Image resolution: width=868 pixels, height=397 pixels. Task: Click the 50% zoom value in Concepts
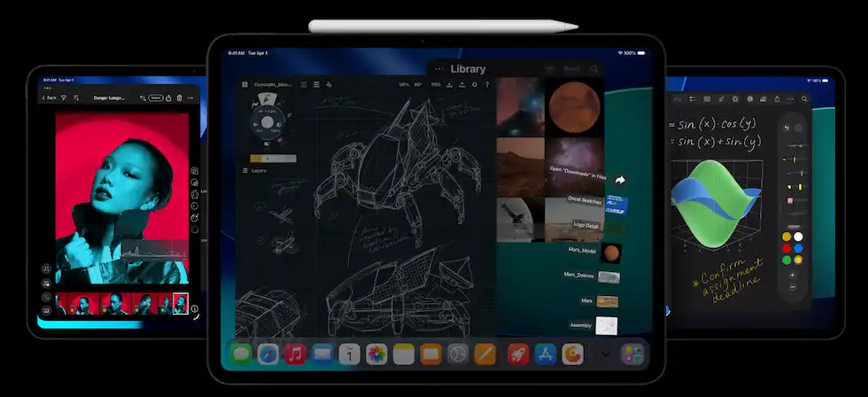[404, 85]
